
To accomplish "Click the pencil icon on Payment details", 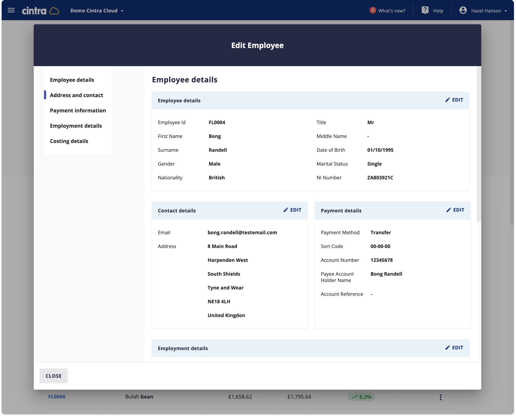I will (x=449, y=210).
